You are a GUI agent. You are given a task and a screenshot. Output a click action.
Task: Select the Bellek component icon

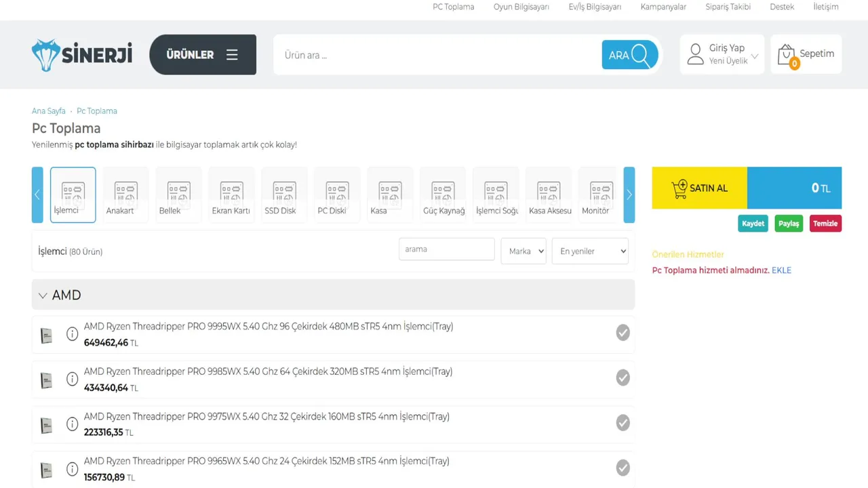[179, 195]
